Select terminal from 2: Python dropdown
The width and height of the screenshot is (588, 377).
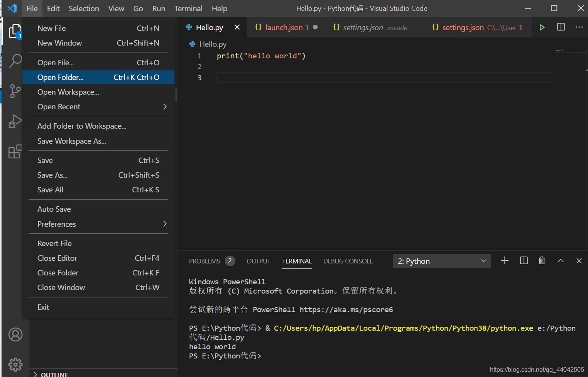[442, 261]
